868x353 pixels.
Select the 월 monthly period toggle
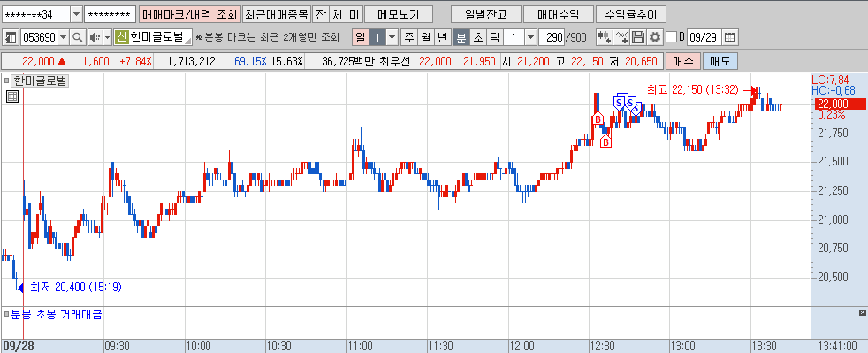pos(425,38)
